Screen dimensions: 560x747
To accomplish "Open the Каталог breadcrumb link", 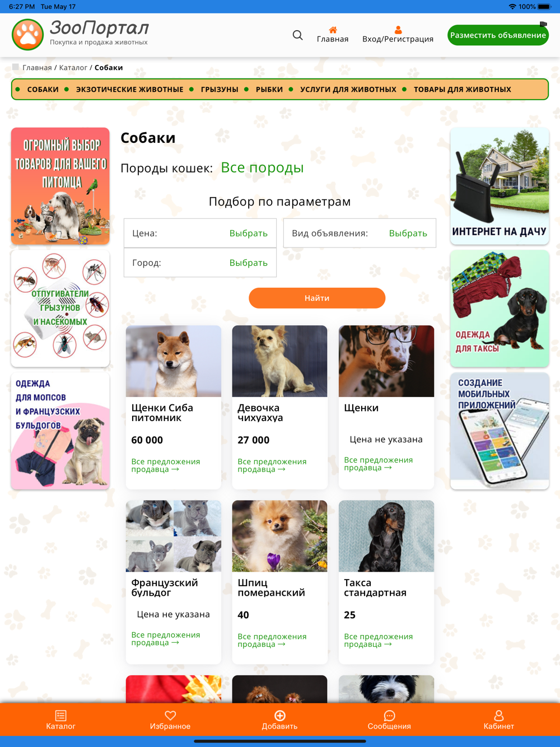I will [73, 68].
